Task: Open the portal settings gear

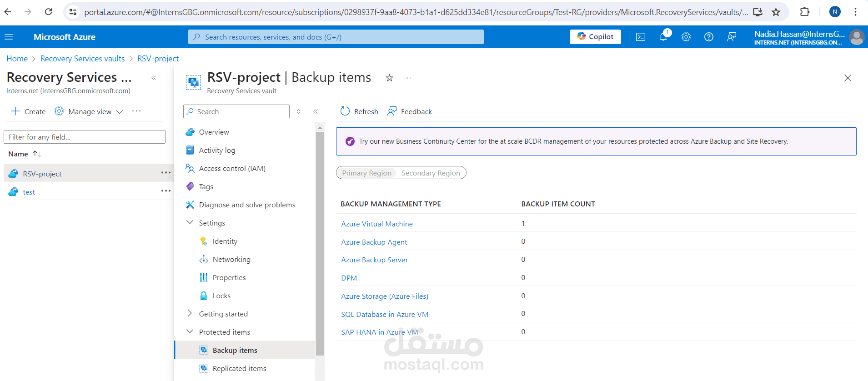Action: tap(686, 37)
